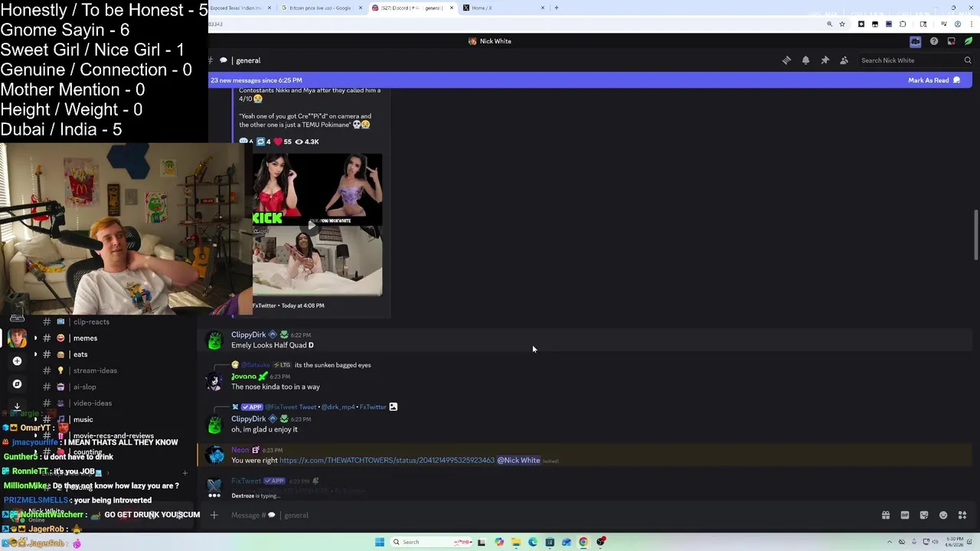
Task: Open the memes channel
Action: pyautogui.click(x=84, y=338)
